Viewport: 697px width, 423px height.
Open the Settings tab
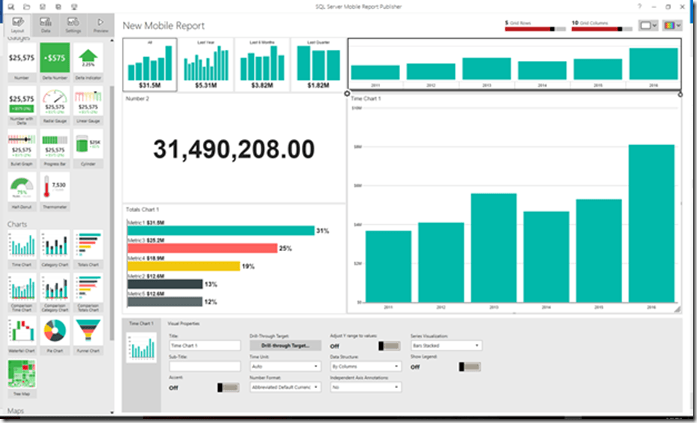74,24
